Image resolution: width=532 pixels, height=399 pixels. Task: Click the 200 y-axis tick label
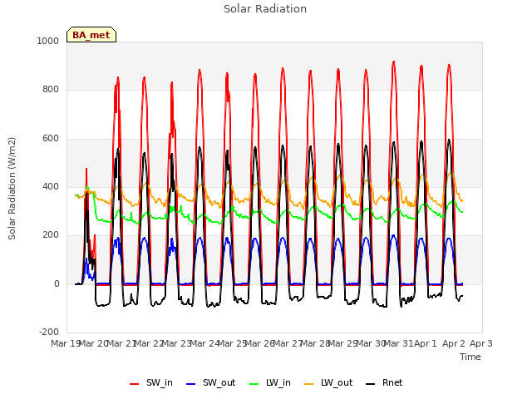[x=51, y=235]
